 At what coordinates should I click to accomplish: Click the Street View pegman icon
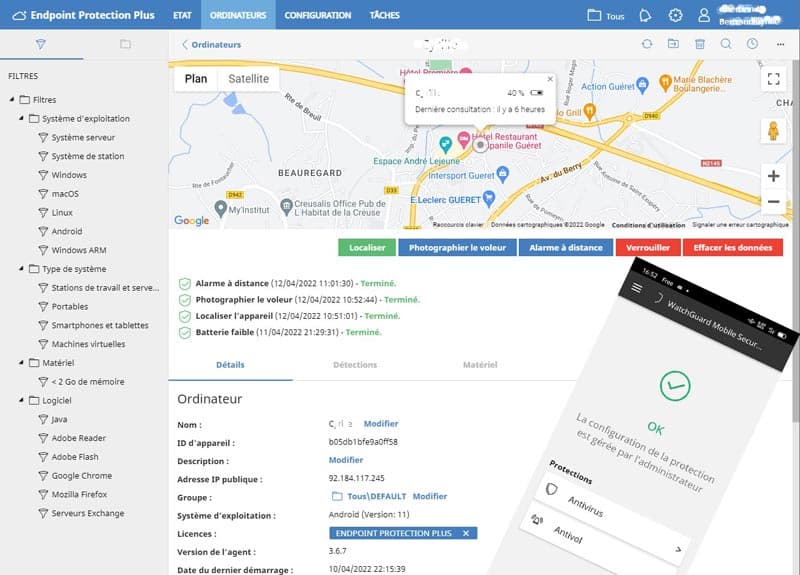coord(773,131)
